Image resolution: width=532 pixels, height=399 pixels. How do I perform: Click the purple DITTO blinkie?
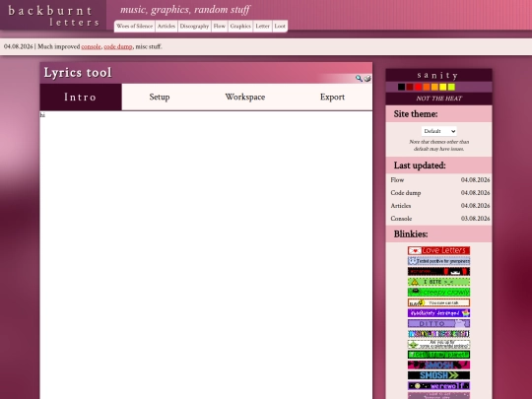click(x=438, y=323)
